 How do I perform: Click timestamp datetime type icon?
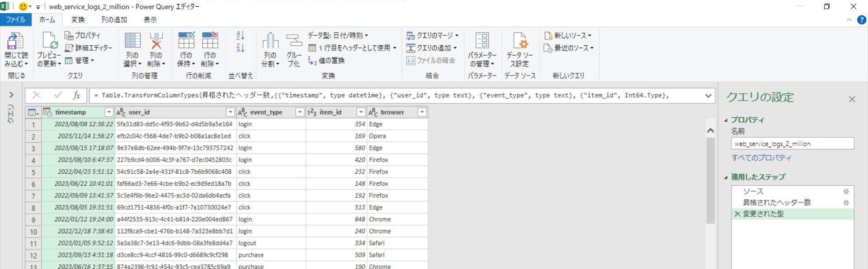click(x=47, y=112)
